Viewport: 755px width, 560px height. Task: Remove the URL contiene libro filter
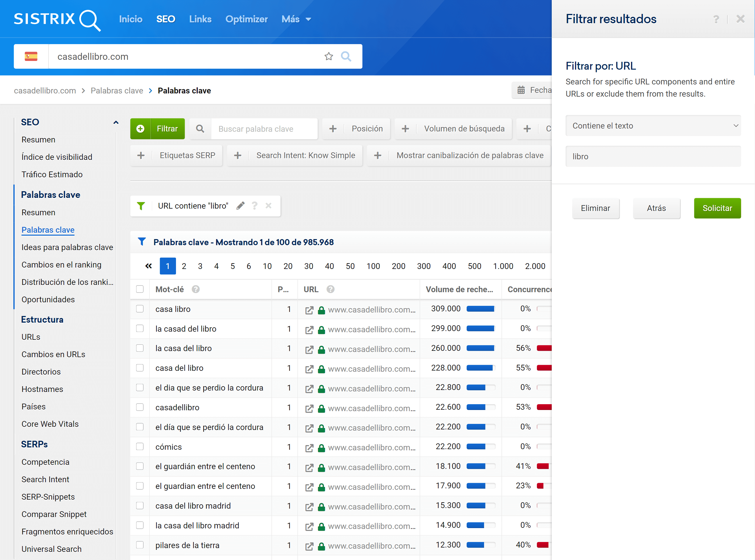point(268,206)
